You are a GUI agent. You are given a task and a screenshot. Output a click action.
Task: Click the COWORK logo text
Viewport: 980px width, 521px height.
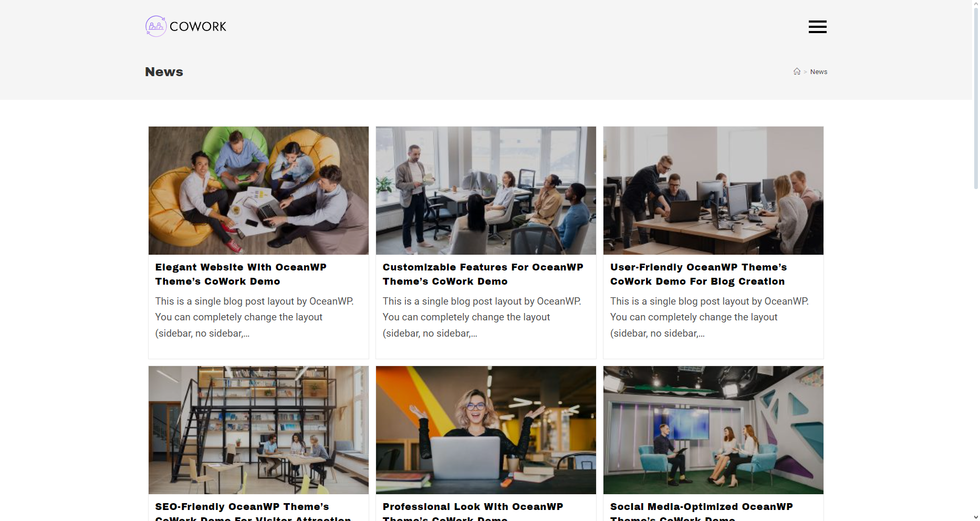pos(198,26)
